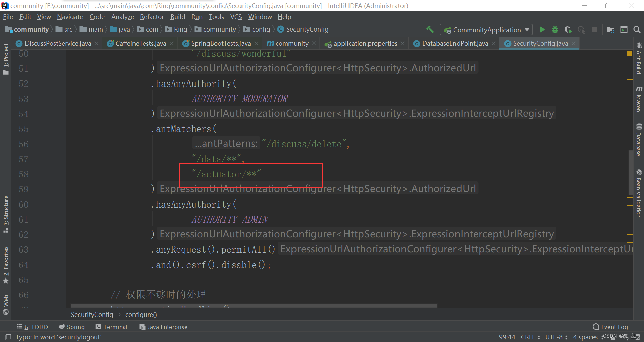The image size is (644, 342).
Task: Open the run configuration dropdown CommunityApplication
Action: (x=486, y=30)
